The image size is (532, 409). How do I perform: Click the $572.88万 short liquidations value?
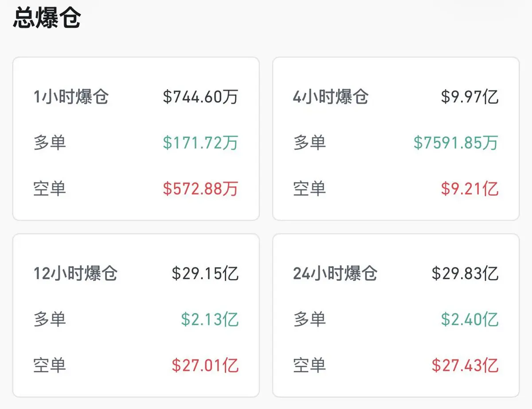coord(200,189)
